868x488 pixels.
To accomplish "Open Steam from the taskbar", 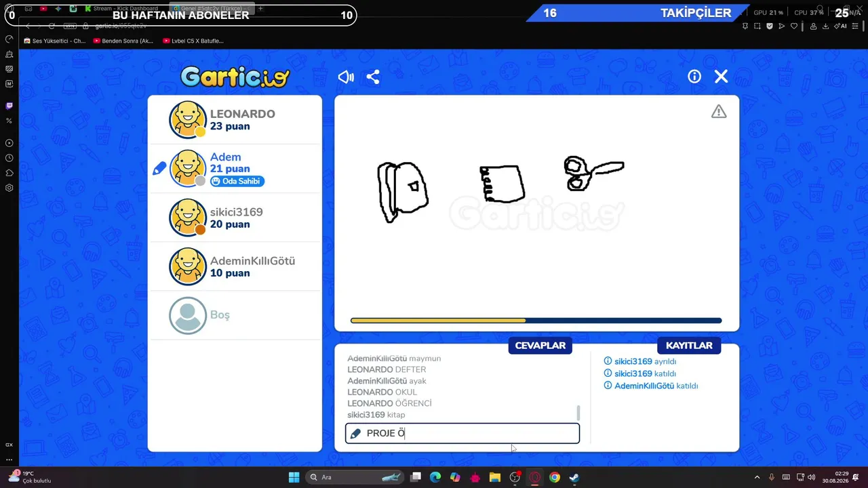I will click(x=574, y=477).
